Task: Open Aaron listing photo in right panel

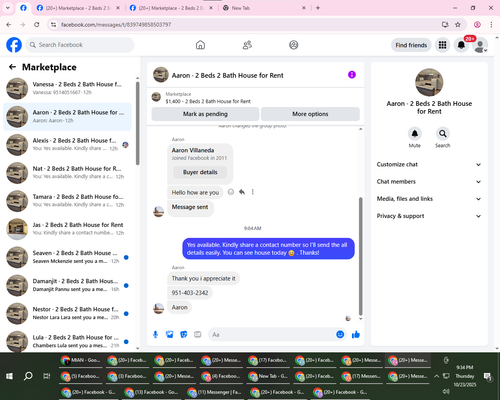Action: click(x=429, y=82)
